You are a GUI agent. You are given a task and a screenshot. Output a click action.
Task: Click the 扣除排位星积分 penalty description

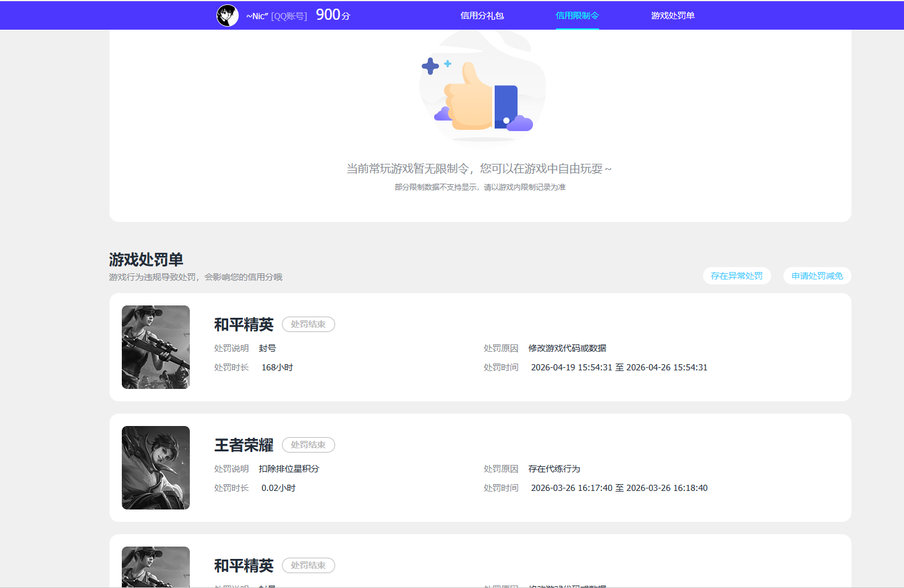tap(289, 469)
